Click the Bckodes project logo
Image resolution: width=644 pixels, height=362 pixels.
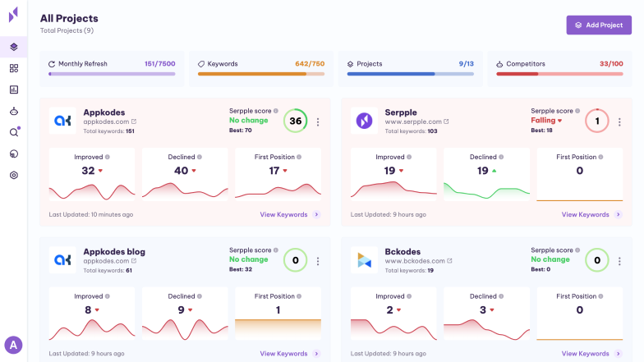point(364,259)
